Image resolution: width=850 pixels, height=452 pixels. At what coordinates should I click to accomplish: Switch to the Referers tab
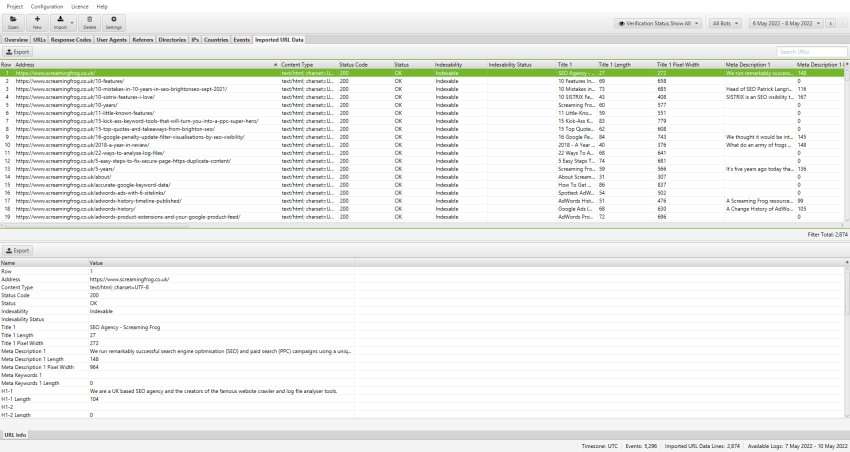click(x=143, y=40)
